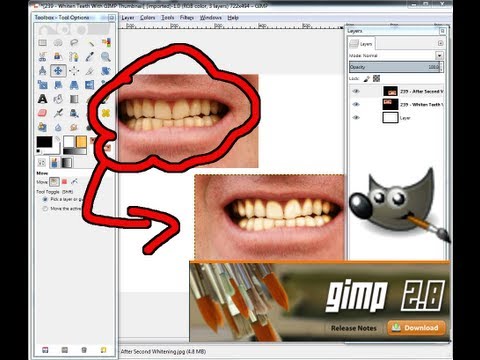Screen dimensions: 480x360
Task: Toggle lock pixels paintbrush icon
Action: (367, 79)
